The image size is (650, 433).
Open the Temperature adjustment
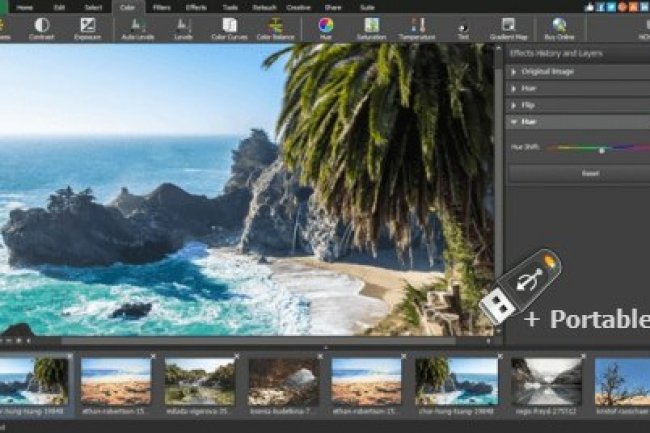[x=415, y=27]
